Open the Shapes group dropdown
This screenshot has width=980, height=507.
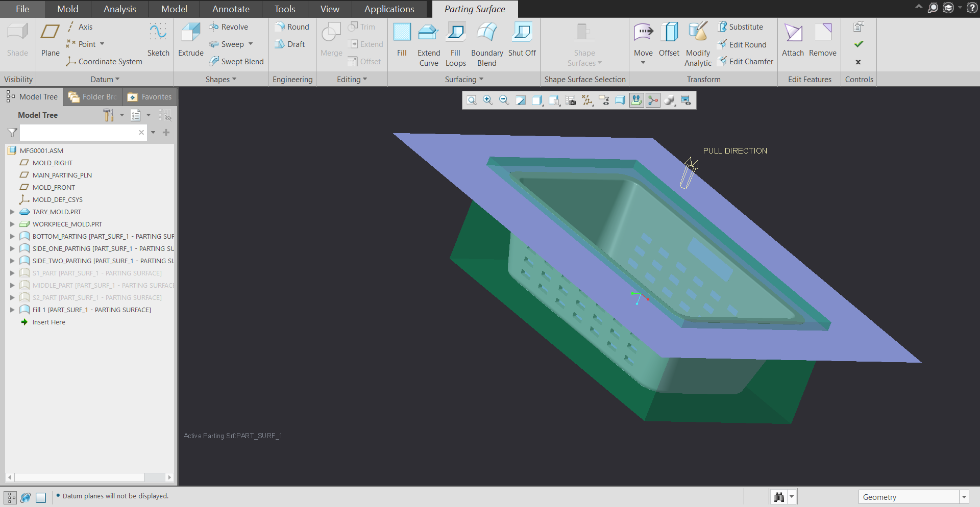[x=221, y=80]
